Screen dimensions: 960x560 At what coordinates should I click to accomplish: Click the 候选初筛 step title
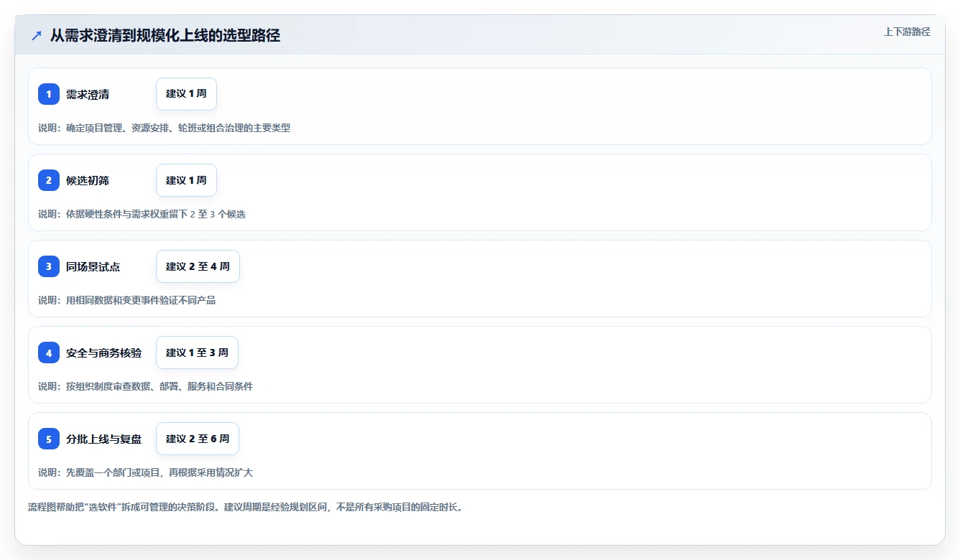point(88,180)
